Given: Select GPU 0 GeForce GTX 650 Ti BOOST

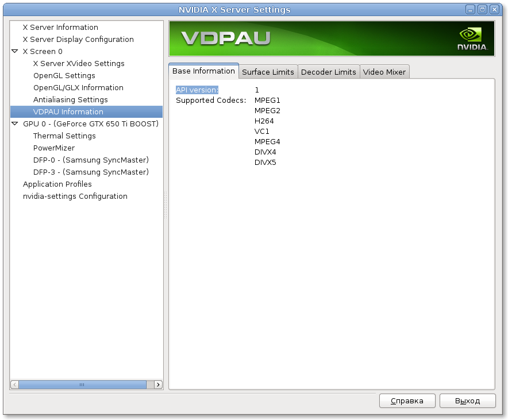Looking at the screenshot, I should 91,124.
